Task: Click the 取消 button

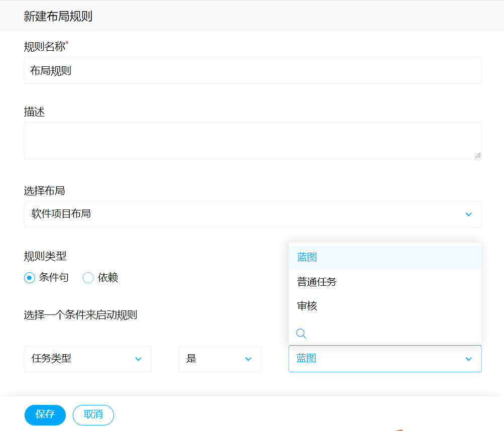Action: click(93, 415)
